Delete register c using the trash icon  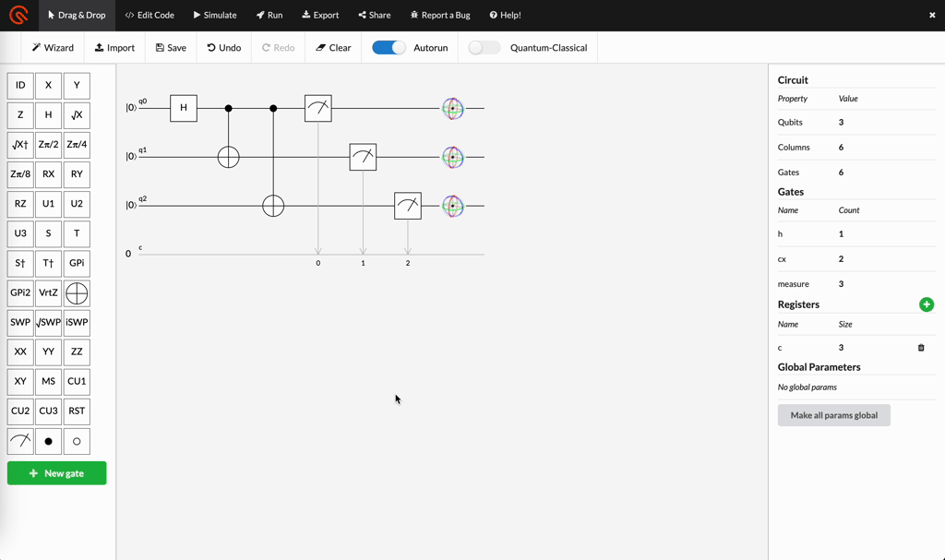point(920,347)
